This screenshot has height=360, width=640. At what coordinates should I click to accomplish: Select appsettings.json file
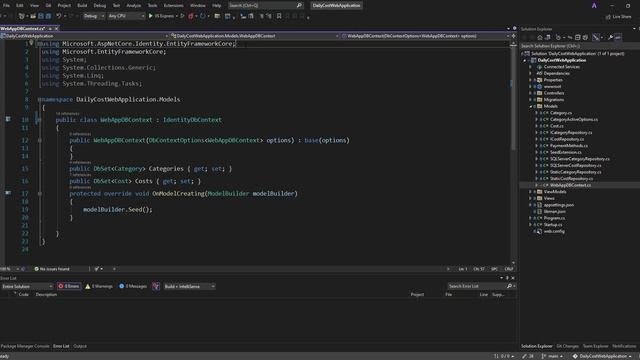pos(559,205)
